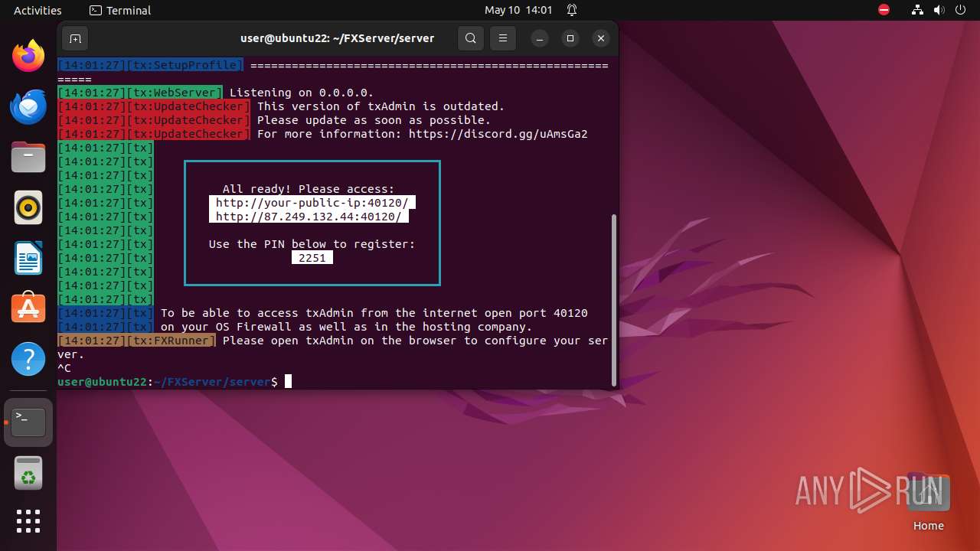
Task: Click the red do-not-disturb indicator icon
Action: click(884, 10)
